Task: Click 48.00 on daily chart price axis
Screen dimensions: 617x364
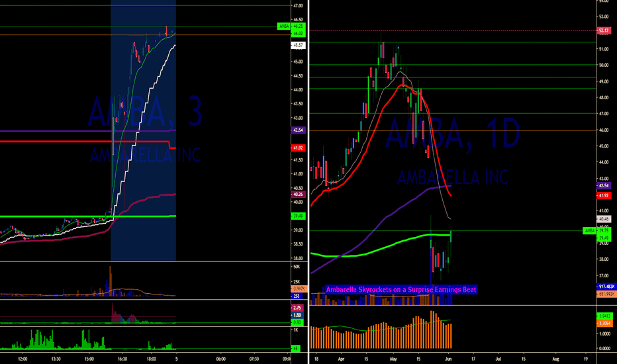Action: pyautogui.click(x=604, y=97)
